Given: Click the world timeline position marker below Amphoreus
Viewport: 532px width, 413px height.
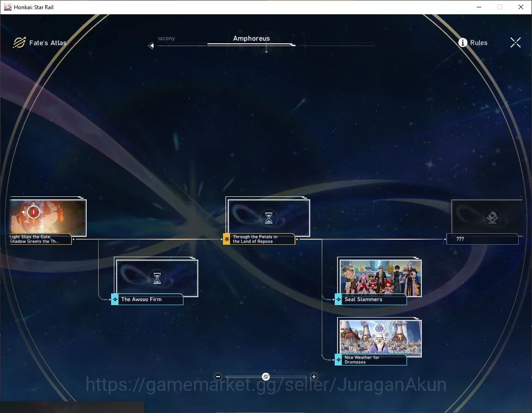Looking at the screenshot, I should (x=266, y=51).
